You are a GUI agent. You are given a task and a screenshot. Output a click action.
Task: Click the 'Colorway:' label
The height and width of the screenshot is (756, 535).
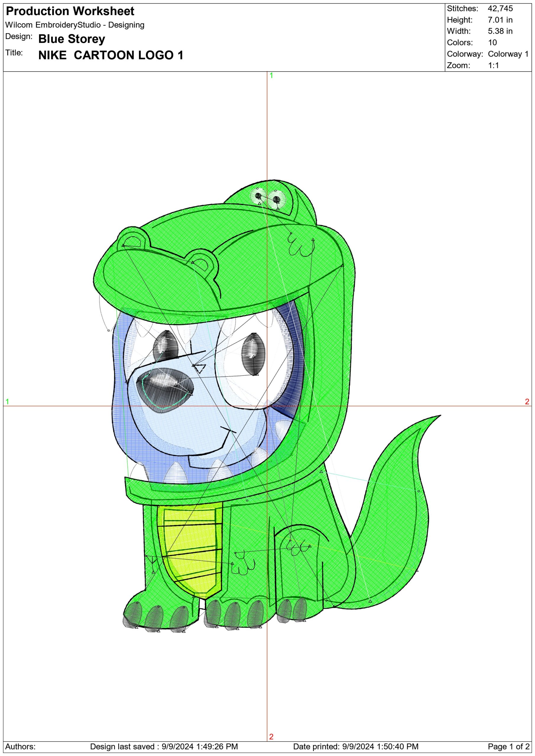coord(465,54)
